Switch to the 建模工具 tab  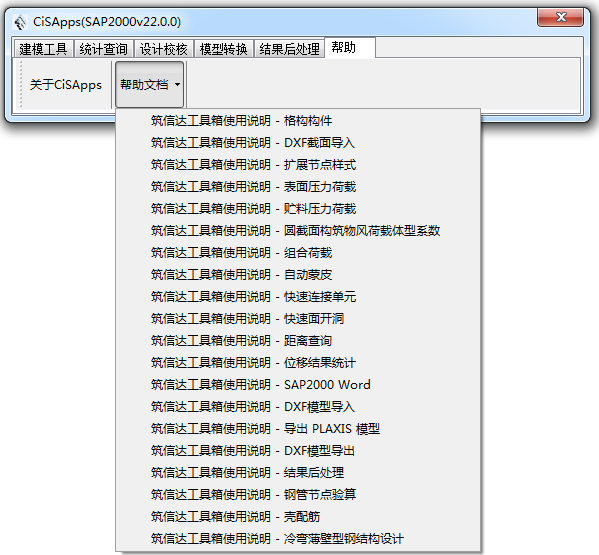click(x=43, y=49)
